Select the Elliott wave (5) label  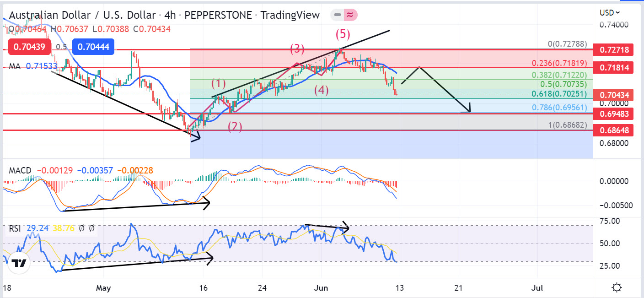point(344,34)
